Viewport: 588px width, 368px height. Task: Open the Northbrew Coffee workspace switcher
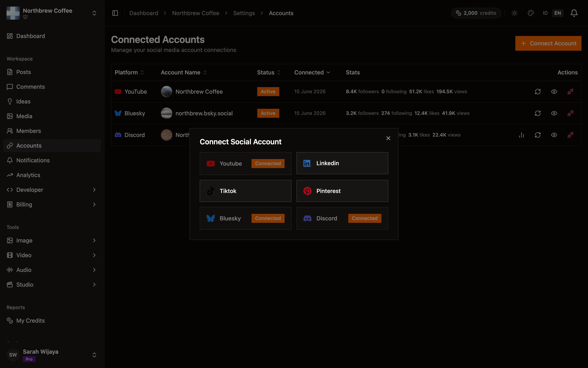click(x=52, y=13)
